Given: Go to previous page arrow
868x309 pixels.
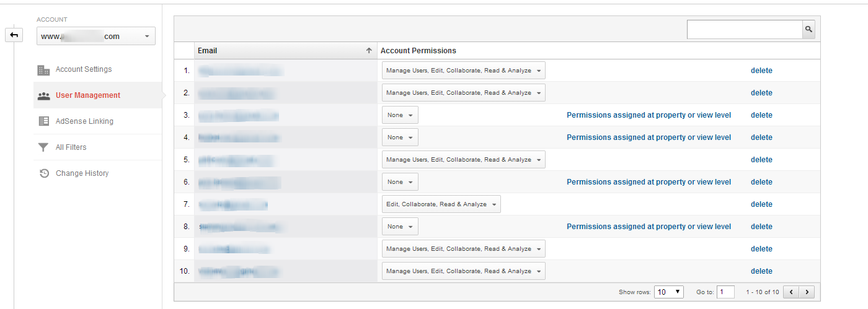Looking at the screenshot, I should tap(791, 292).
